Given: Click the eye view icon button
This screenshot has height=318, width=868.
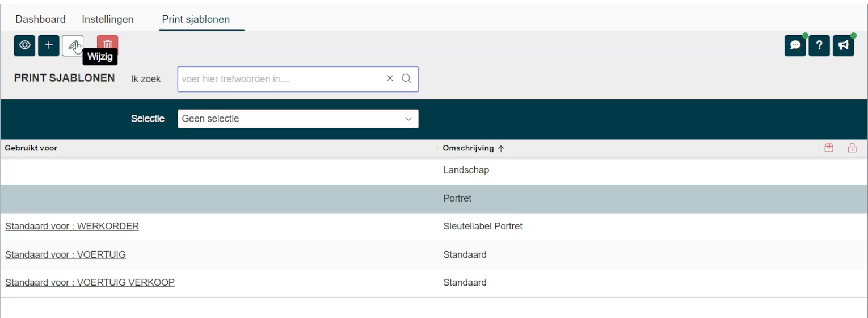Looking at the screenshot, I should pos(25,46).
